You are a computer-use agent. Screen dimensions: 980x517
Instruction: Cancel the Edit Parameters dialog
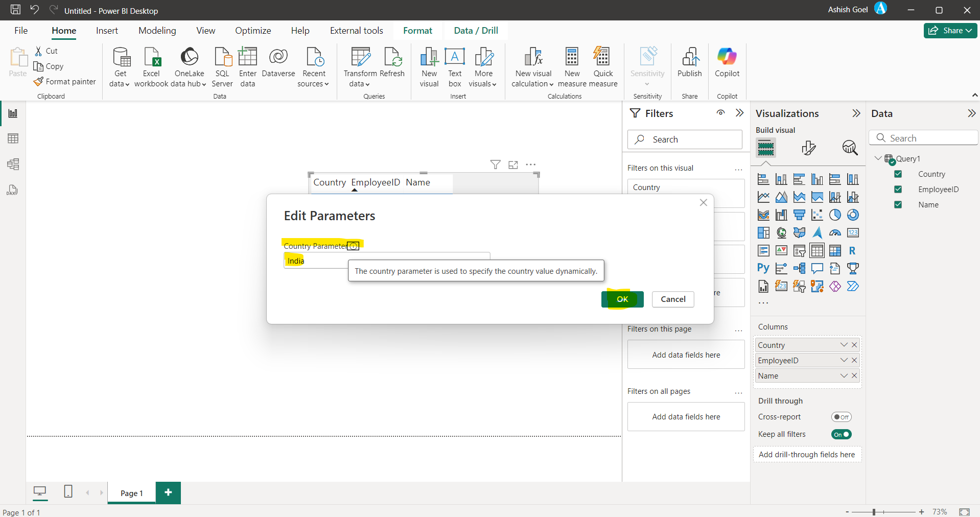tap(672, 299)
